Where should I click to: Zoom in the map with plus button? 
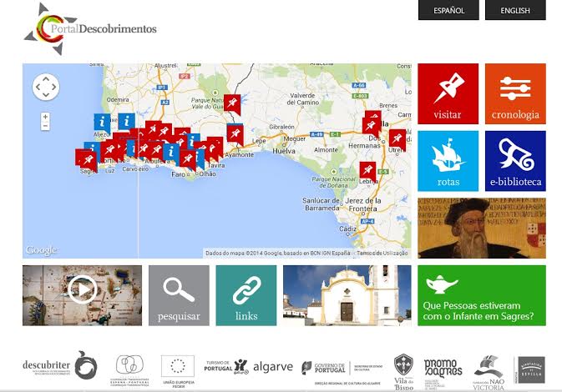[45, 117]
